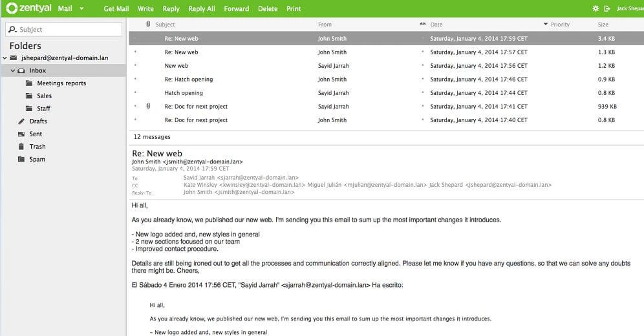Toggle read flag on 17:57 Re: New web
This screenshot has height=336, width=644.
(x=423, y=52)
